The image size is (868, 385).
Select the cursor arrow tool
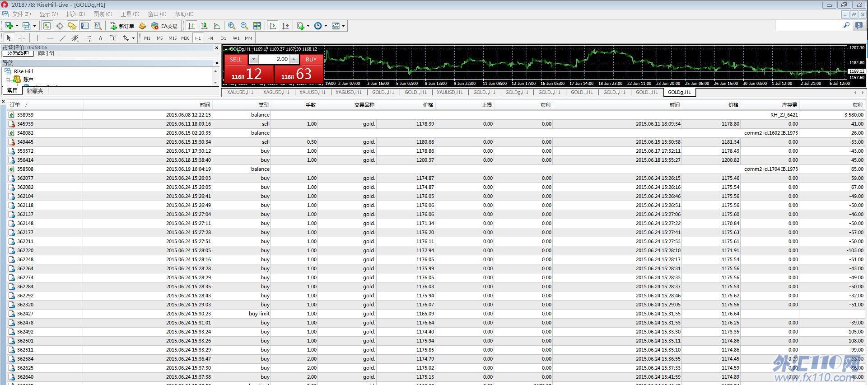point(9,38)
